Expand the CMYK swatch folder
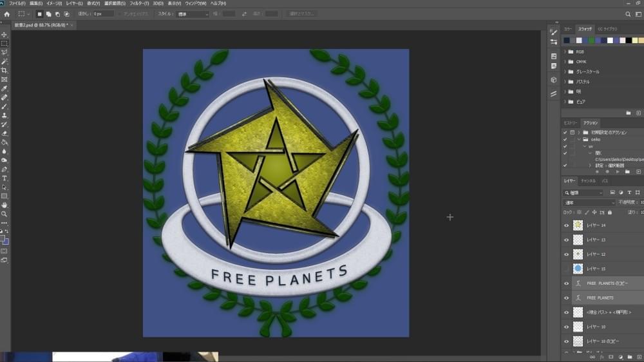This screenshot has height=362, width=644. click(x=565, y=62)
